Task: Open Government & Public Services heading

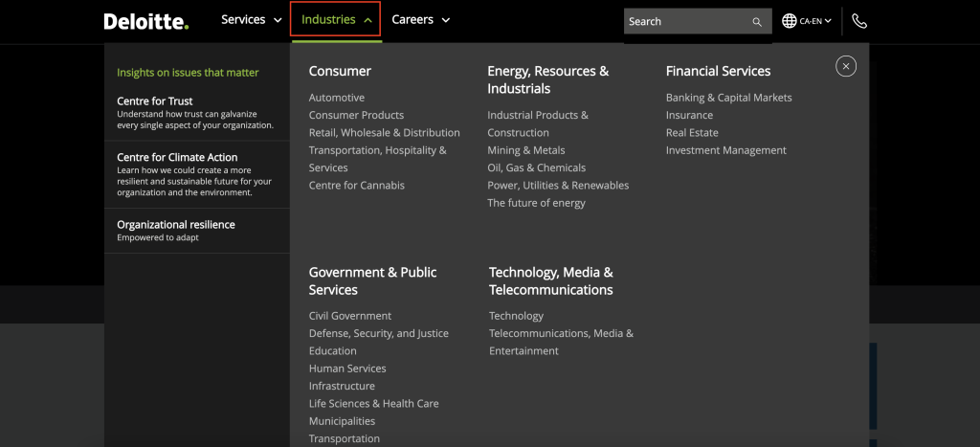Action: 372,281
